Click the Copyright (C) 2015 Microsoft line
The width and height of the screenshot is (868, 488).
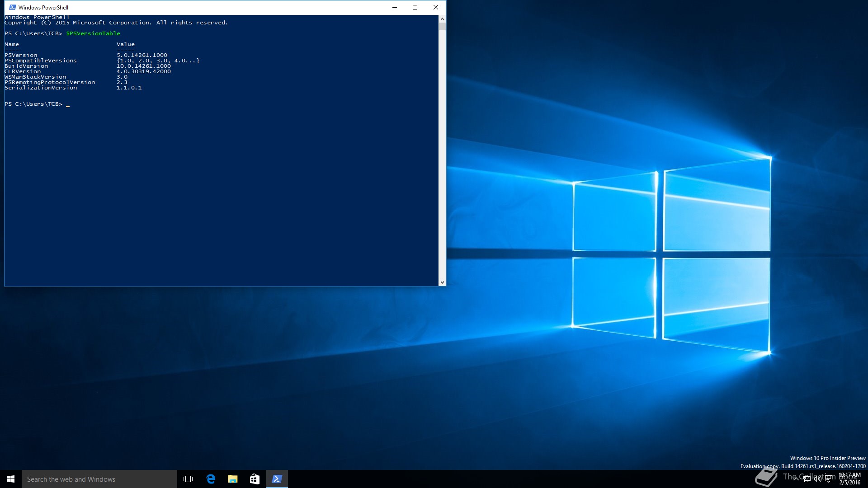tap(116, 23)
